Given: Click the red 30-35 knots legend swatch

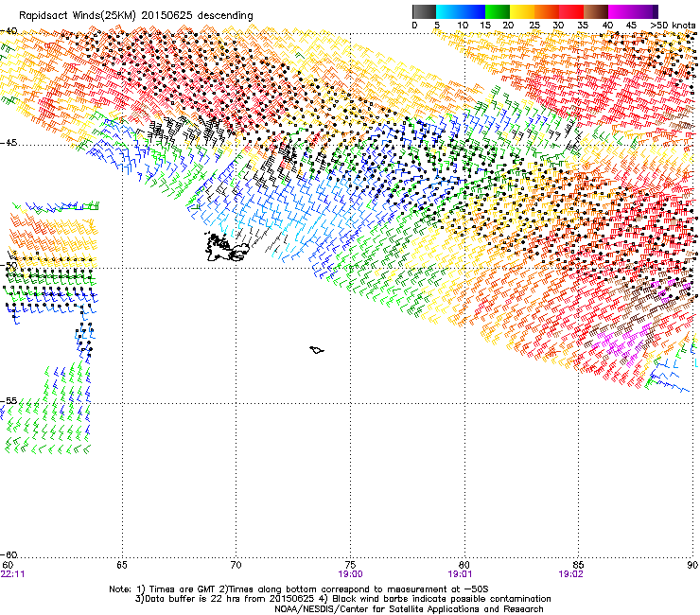Looking at the screenshot, I should (571, 11).
